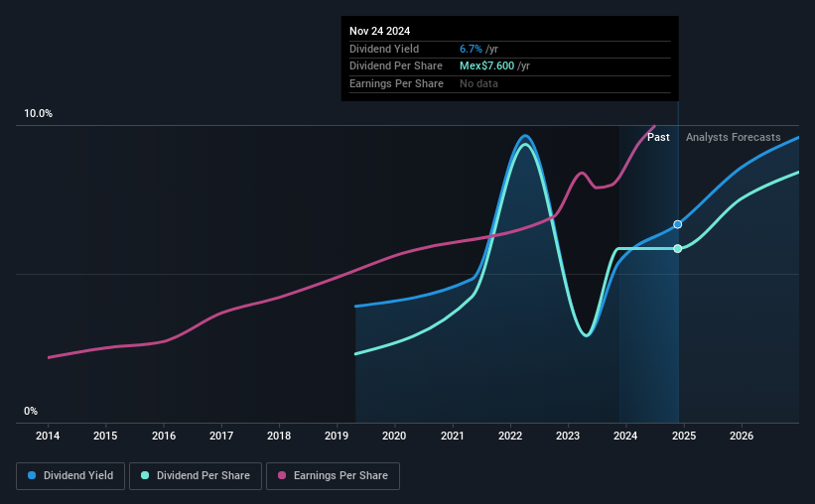
Task: Toggle the Dividend Yield legend button
Action: tap(70, 476)
